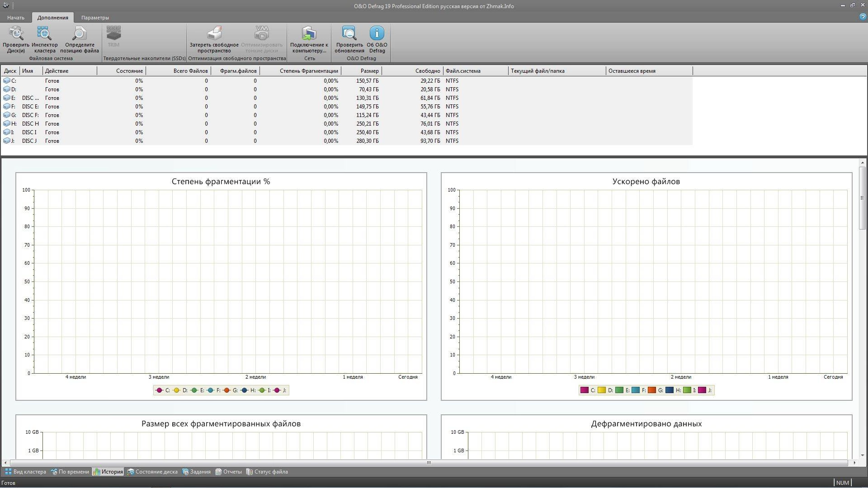Open About O&O Defrag info icon
The image size is (868, 488).
377,33
